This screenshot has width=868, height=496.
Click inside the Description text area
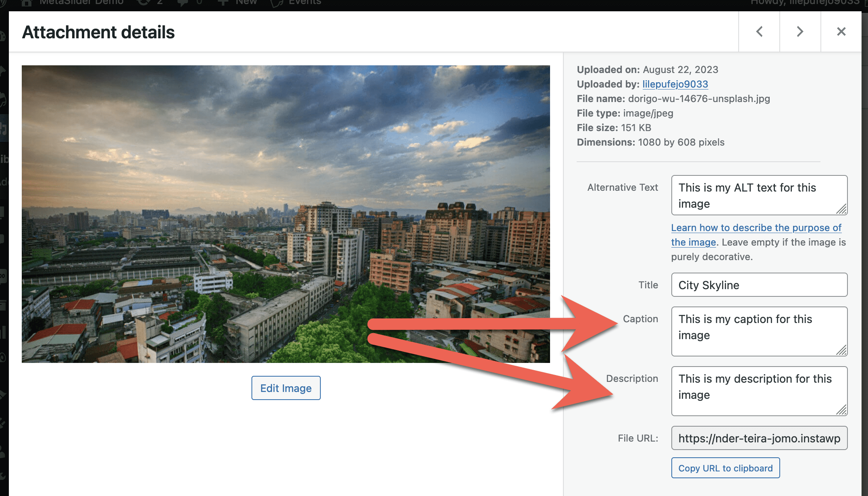(x=754, y=390)
